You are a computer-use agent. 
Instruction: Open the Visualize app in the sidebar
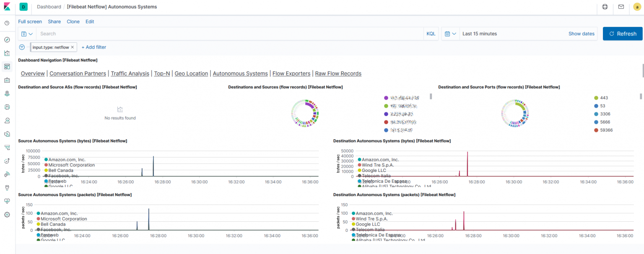pos(7,53)
